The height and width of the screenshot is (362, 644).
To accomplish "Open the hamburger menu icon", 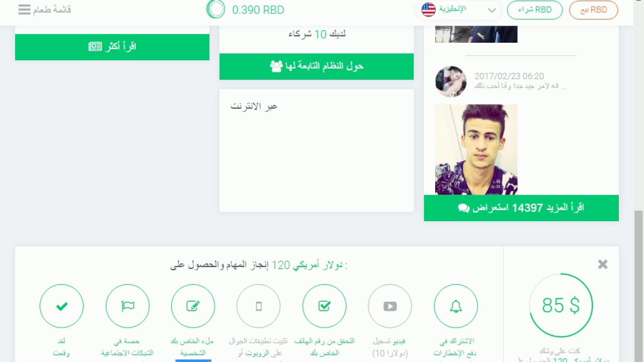I will tap(24, 10).
